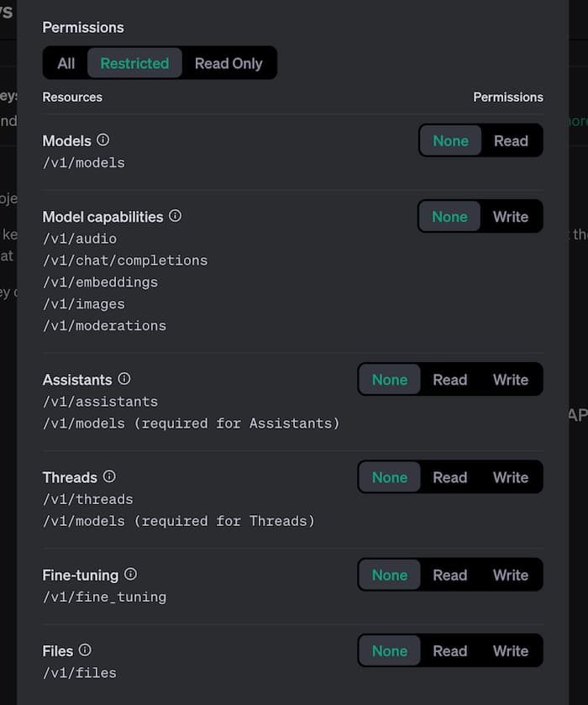
Task: Select None for Models permission
Action: point(451,140)
